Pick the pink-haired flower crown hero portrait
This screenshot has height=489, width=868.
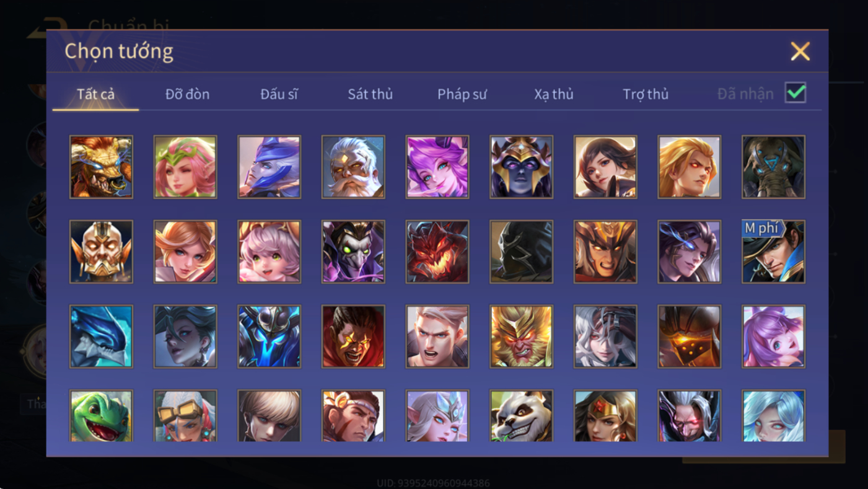coord(185,167)
